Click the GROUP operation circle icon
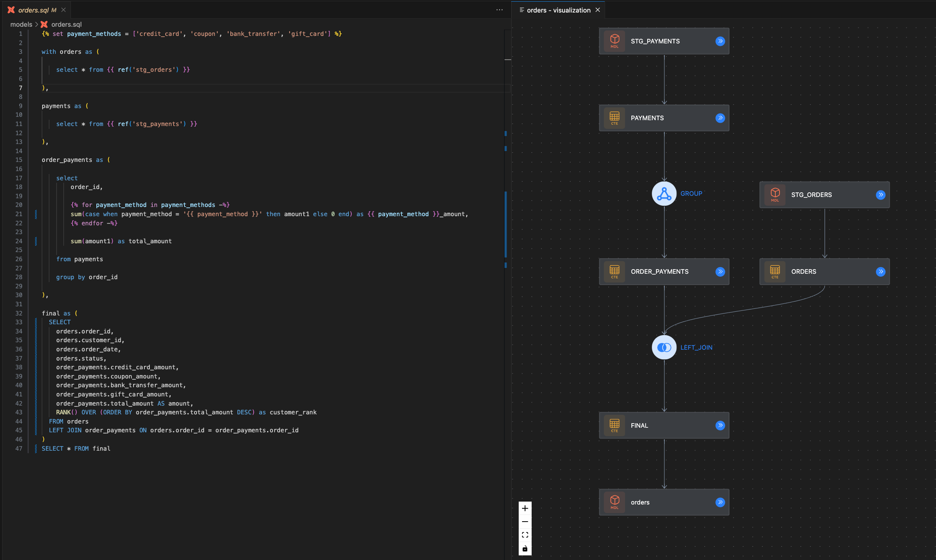 click(x=664, y=194)
